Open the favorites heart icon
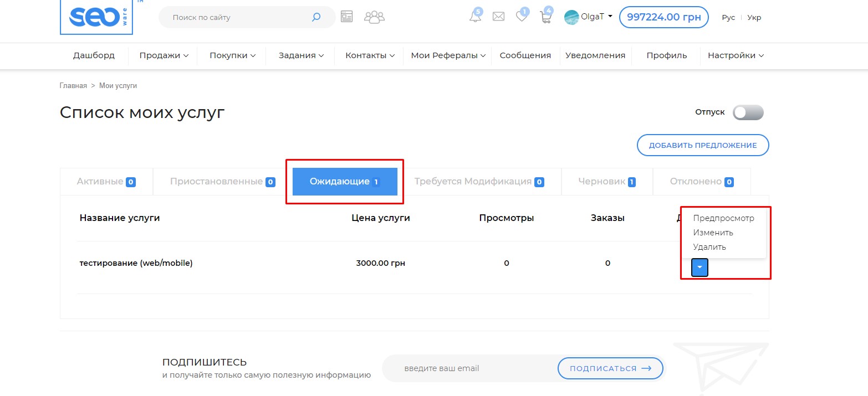Viewport: 868px width, 396px height. pyautogui.click(x=522, y=17)
